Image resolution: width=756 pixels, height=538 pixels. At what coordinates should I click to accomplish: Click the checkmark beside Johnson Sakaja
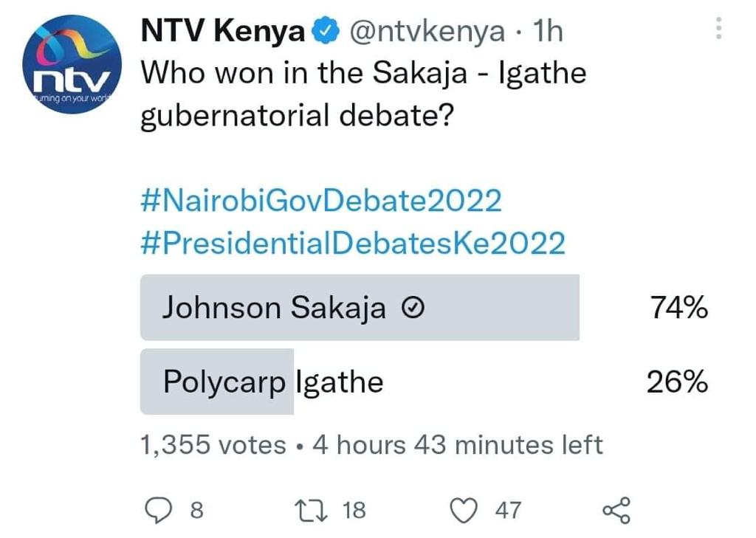coord(413,309)
